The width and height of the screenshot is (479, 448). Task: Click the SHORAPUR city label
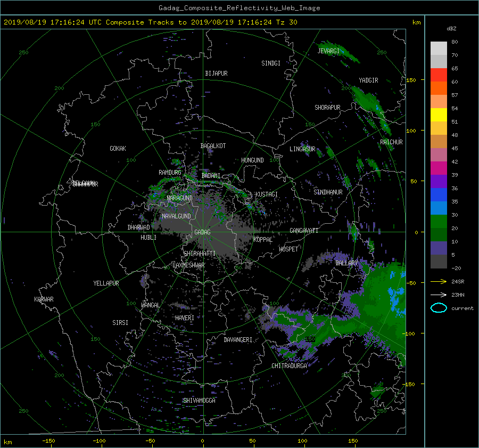[327, 108]
